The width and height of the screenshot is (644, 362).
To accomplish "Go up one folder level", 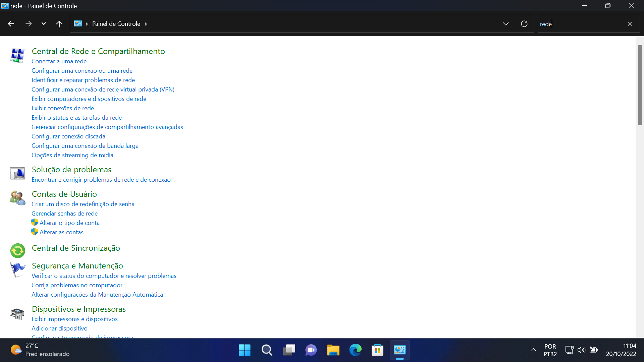I will click(x=59, y=24).
